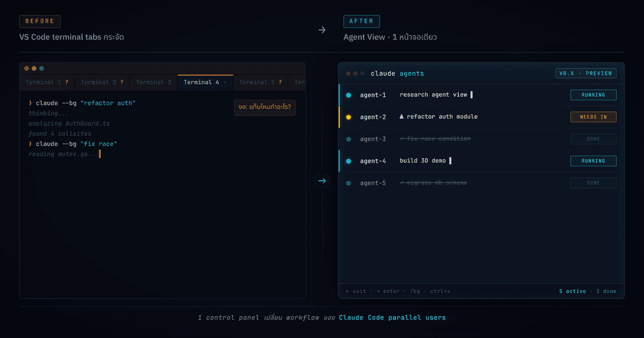This screenshot has height=338, width=644.
Task: Click agent-2 name
Action: 373,117
